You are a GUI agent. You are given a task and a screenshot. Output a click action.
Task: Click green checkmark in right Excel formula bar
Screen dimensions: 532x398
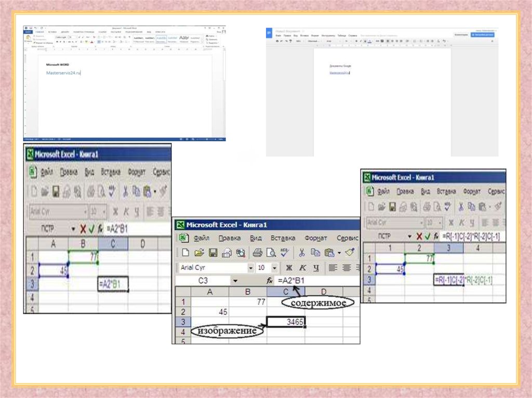(426, 236)
